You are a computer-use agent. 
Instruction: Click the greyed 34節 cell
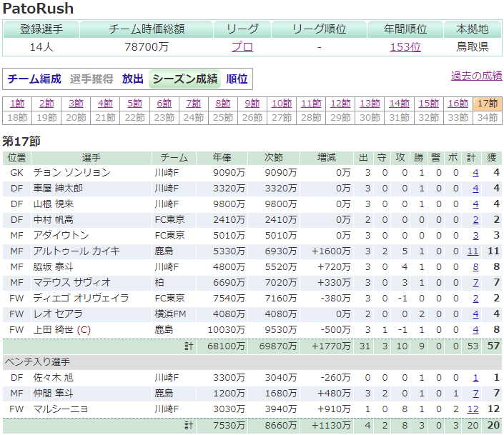click(x=488, y=118)
